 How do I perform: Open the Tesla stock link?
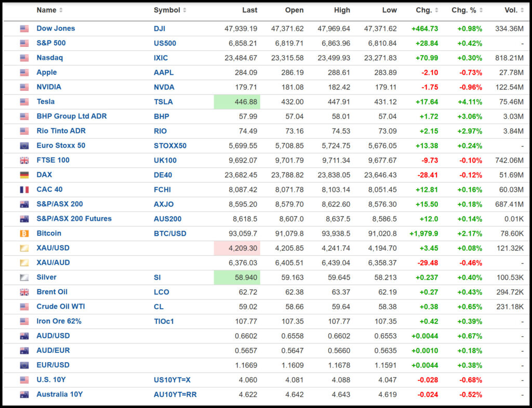click(x=45, y=102)
